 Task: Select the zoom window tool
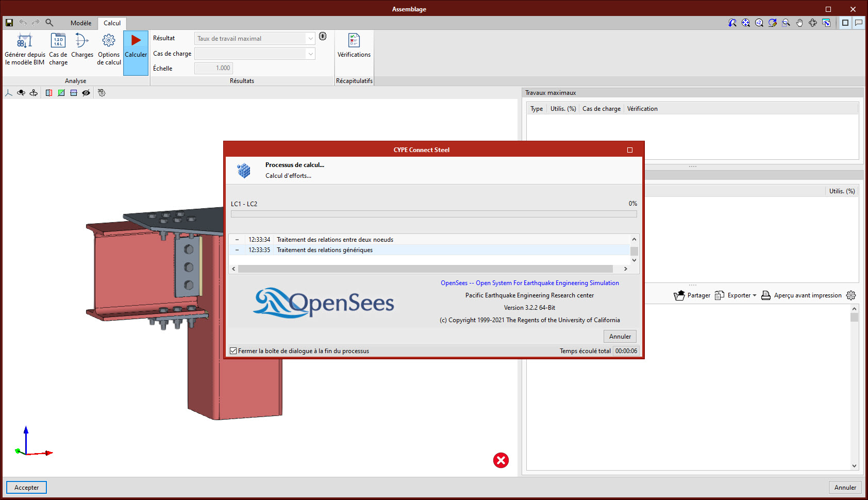(x=786, y=23)
